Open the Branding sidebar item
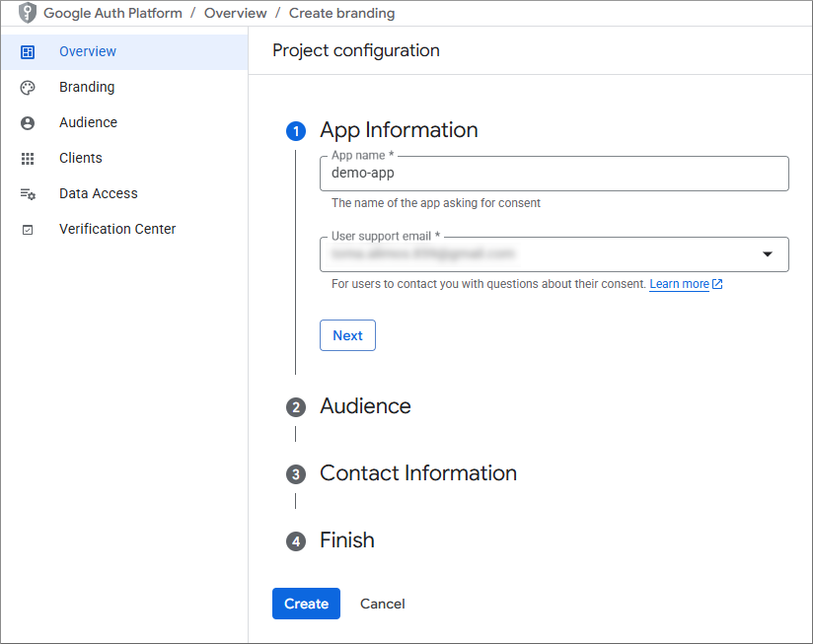This screenshot has width=813, height=644. (x=124, y=87)
